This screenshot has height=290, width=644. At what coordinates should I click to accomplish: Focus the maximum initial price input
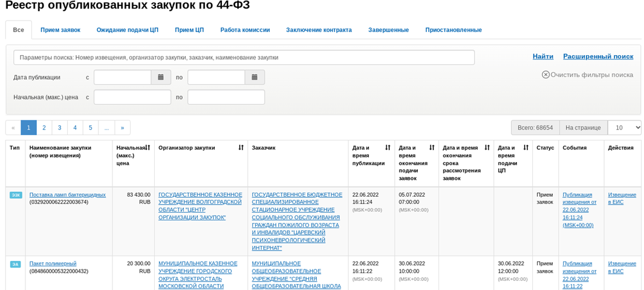click(226, 97)
